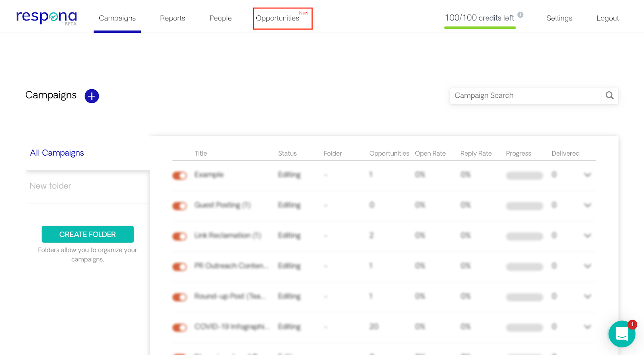Open the Reports tab
Screen dimensions: 644x355
coord(173,18)
